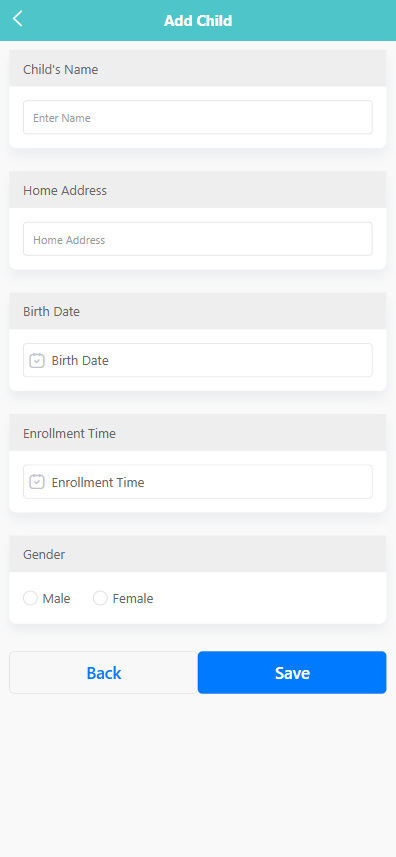Screen dimensions: 396x857
Task: Click the Home Address section header
Action: tap(198, 190)
